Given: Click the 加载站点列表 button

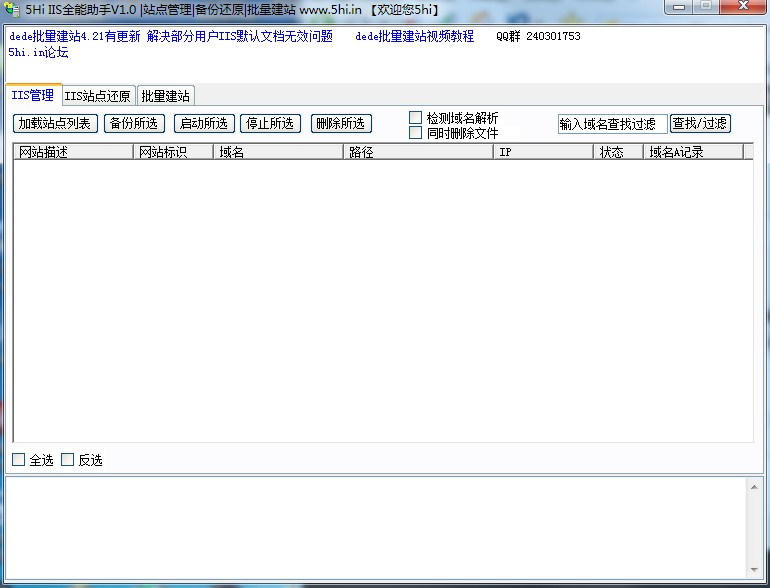Looking at the screenshot, I should pos(55,123).
